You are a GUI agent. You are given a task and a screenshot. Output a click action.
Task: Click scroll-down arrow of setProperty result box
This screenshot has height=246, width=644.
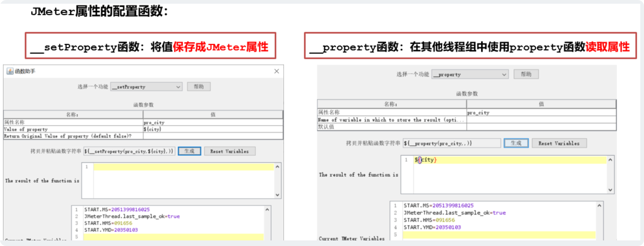pos(277,195)
